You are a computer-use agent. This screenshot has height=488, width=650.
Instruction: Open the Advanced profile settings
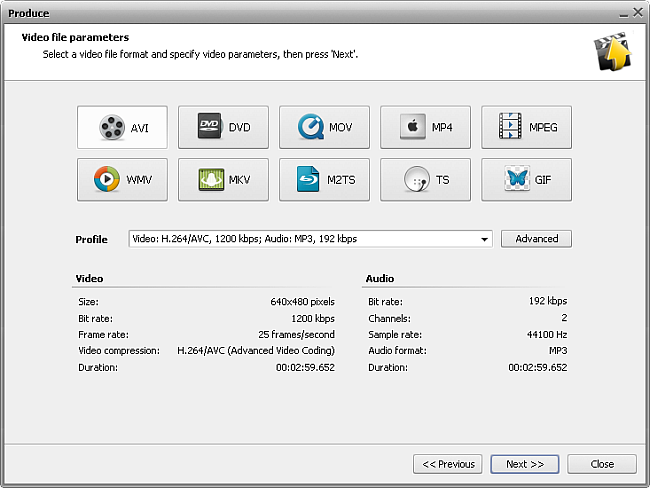pyautogui.click(x=536, y=239)
